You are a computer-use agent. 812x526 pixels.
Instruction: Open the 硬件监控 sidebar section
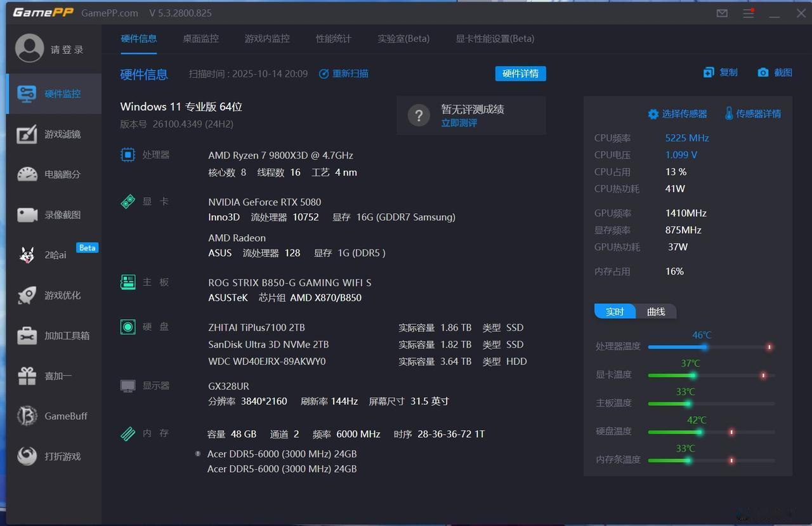[54, 94]
